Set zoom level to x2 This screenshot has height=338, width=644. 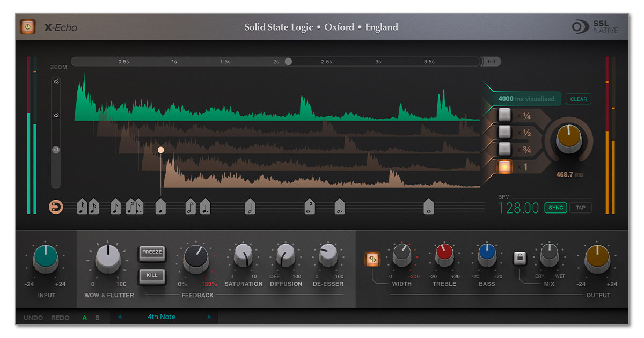(x=56, y=115)
